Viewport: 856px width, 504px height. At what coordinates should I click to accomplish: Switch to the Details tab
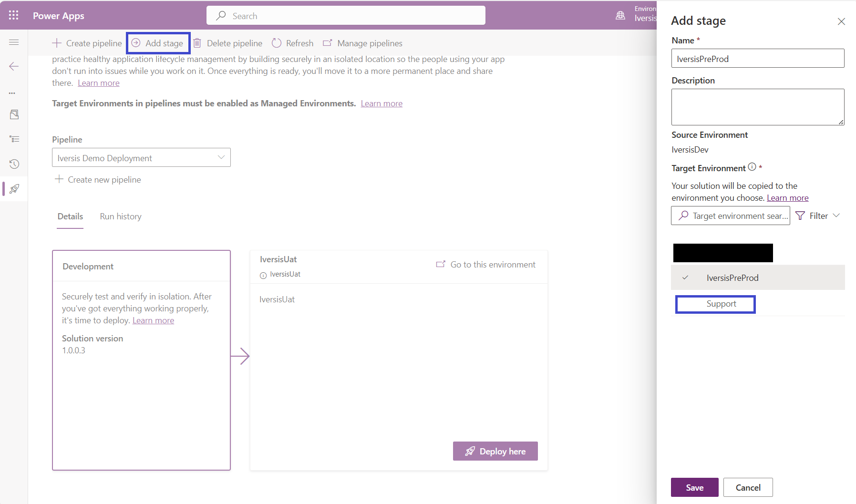point(70,216)
